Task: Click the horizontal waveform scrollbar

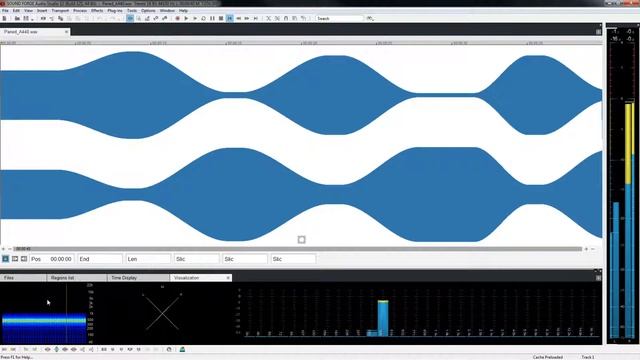Action: (x=298, y=249)
